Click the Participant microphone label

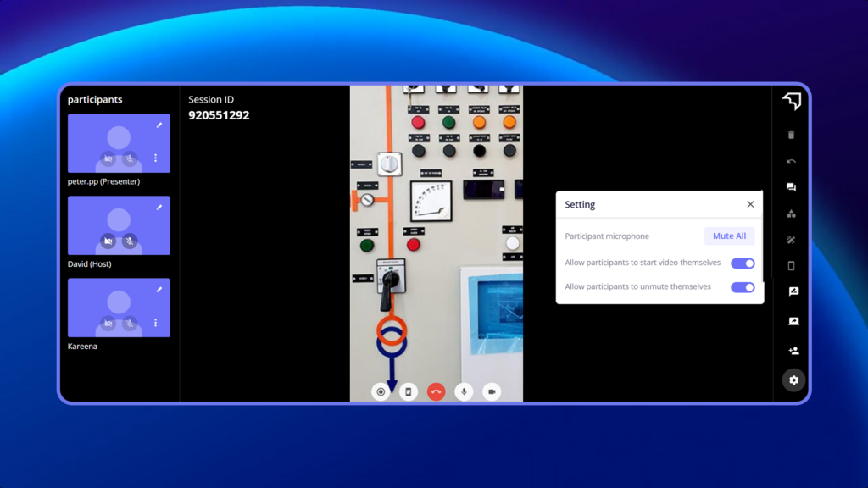(x=607, y=236)
